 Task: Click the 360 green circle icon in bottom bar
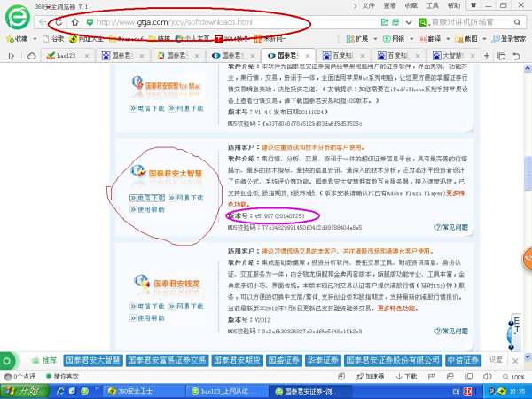pyautogui.click(x=6, y=360)
